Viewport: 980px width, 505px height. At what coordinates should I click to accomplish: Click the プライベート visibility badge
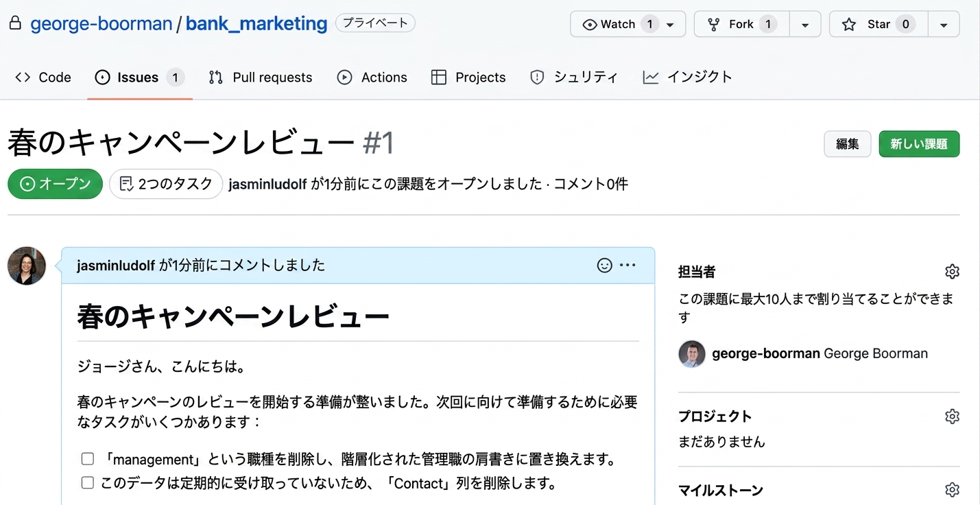(x=375, y=23)
